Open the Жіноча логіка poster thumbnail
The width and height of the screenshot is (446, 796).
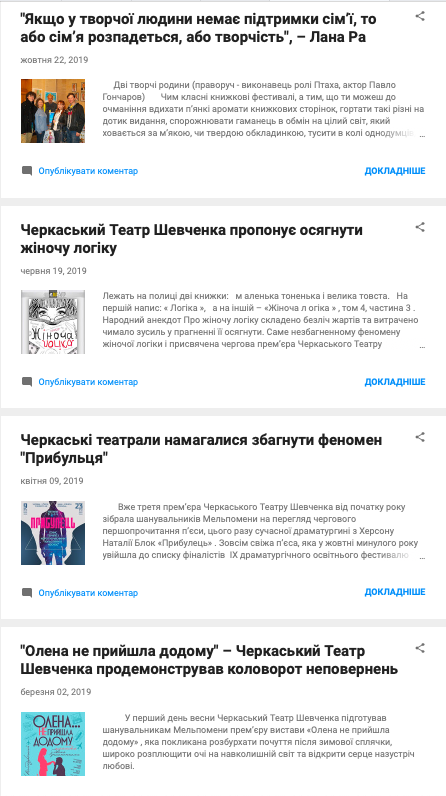53,322
